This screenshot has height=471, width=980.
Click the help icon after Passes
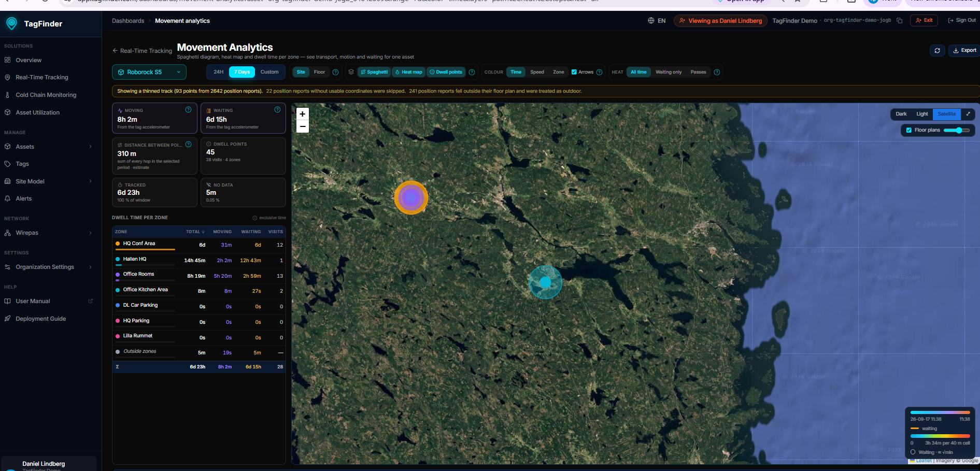tap(717, 72)
